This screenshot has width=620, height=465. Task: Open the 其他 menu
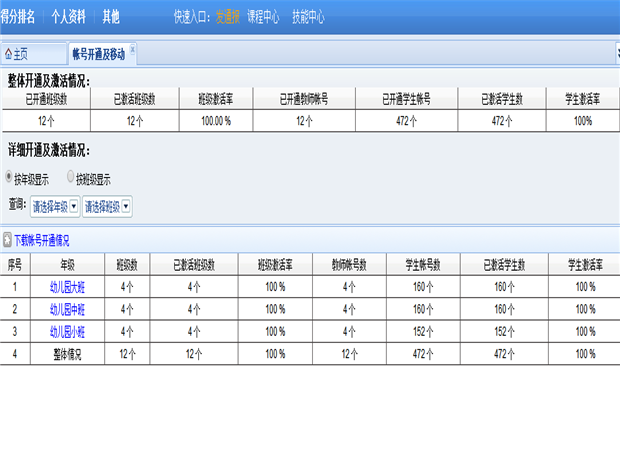coord(111,17)
